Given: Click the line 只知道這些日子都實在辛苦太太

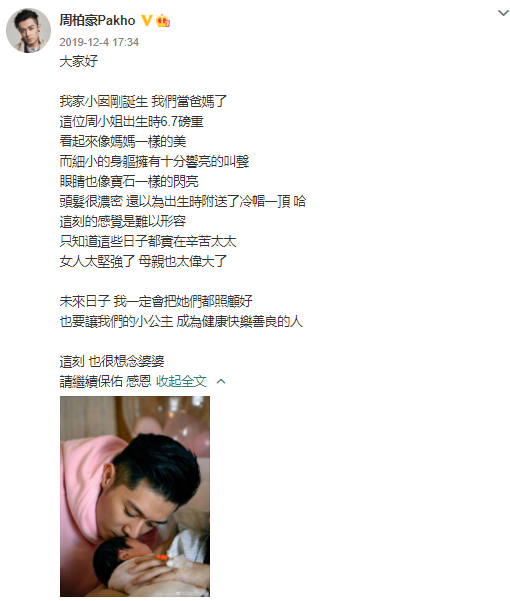Looking at the screenshot, I should pos(148,241).
